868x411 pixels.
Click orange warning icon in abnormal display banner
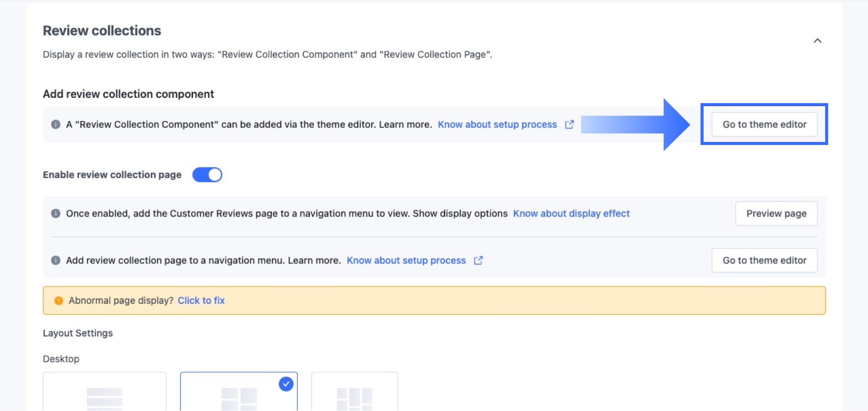[x=59, y=301]
